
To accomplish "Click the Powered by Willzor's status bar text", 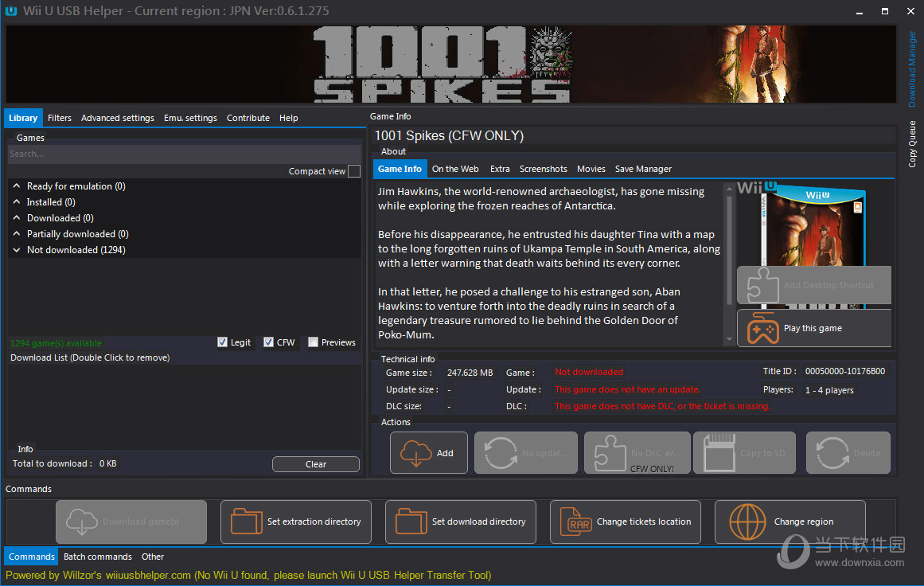I will coord(248,575).
